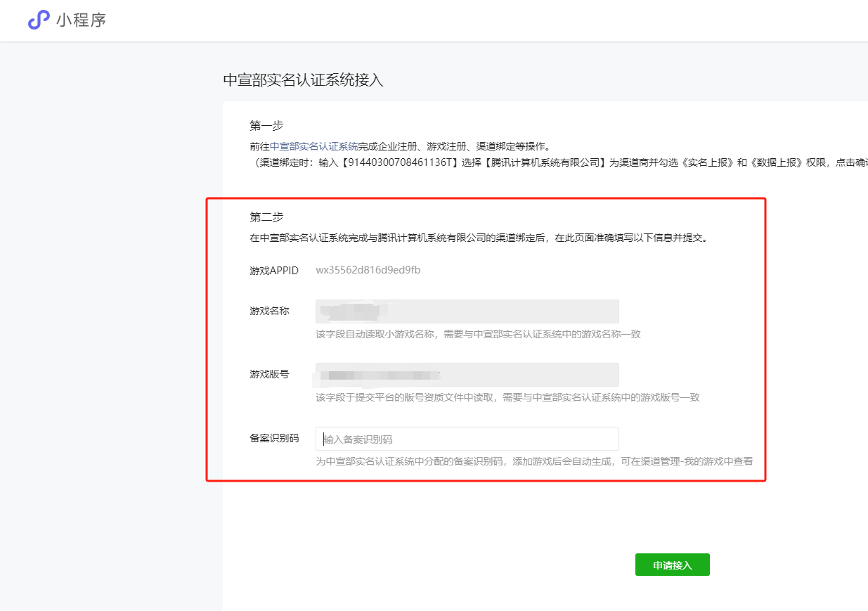Click the channel code 91440300708461136T text
The height and width of the screenshot is (611, 868).
coord(401,162)
